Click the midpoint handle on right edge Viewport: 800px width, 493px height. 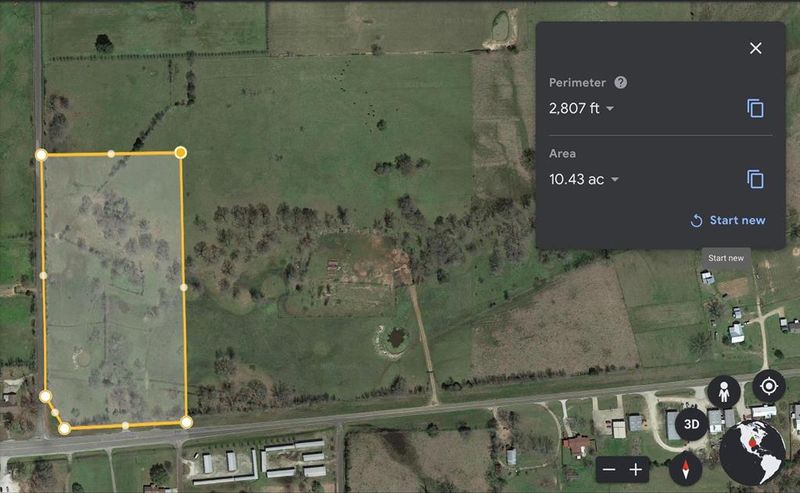[184, 287]
